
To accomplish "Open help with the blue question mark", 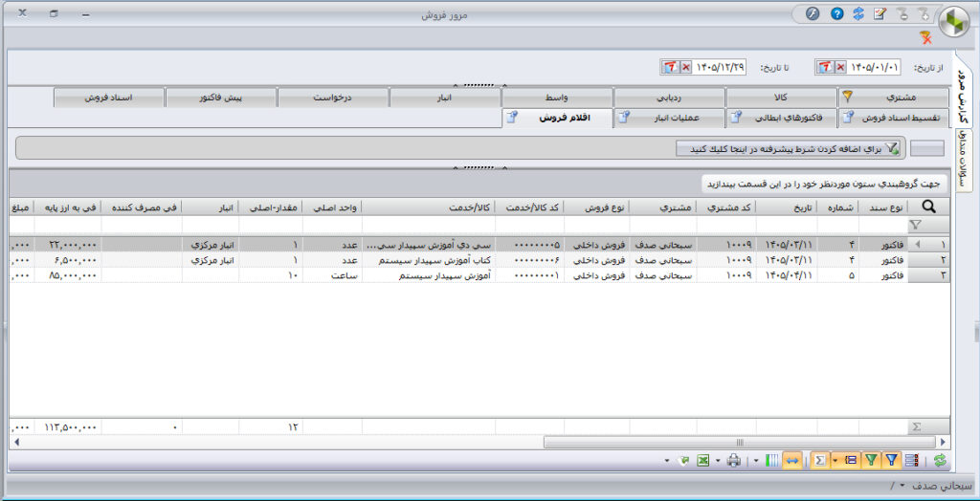I will click(836, 14).
